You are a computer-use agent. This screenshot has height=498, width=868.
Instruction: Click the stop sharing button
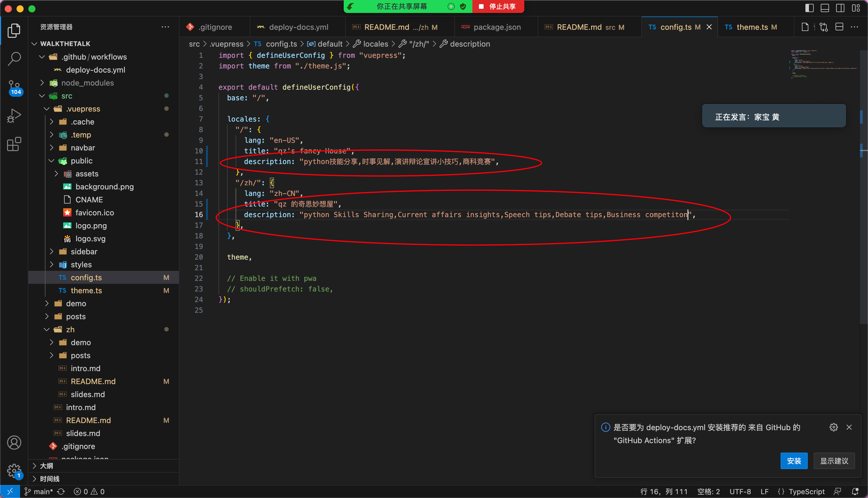[x=498, y=6]
